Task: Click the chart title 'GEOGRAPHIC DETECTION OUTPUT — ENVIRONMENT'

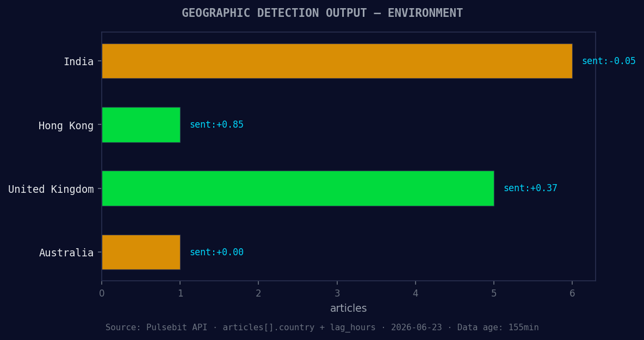Action: (322, 13)
